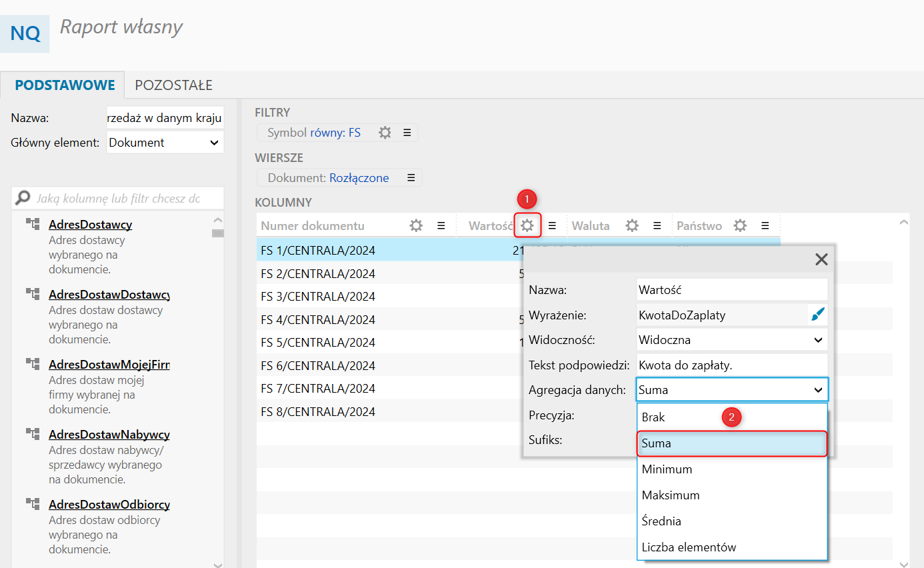Click paintbrush icon next to KwotaDoZaplaty expression
The image size is (924, 568).
point(817,315)
